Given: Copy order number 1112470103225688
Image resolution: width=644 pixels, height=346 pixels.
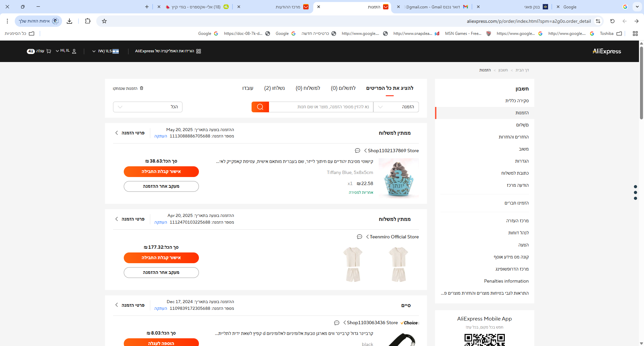Looking at the screenshot, I should point(161,222).
